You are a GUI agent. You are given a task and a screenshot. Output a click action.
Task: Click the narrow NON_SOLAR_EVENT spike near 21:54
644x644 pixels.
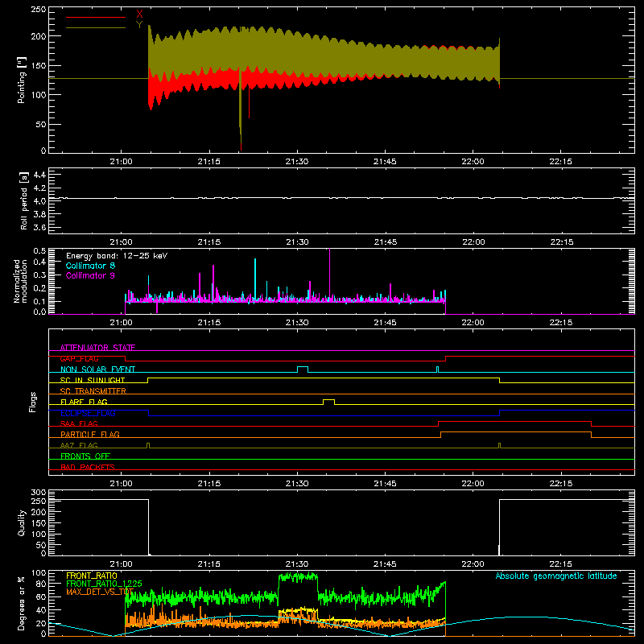437,369
